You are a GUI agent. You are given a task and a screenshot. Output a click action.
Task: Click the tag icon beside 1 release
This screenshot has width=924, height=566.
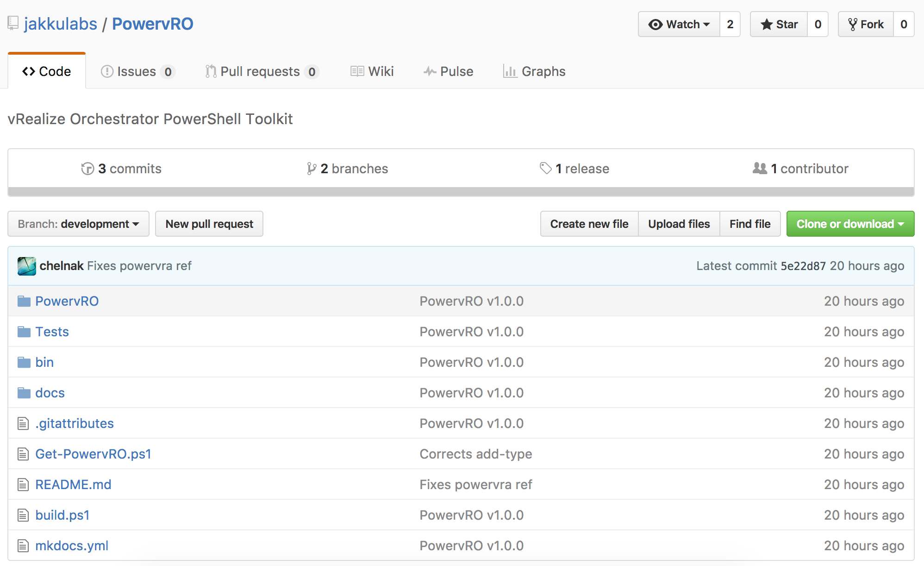point(545,168)
